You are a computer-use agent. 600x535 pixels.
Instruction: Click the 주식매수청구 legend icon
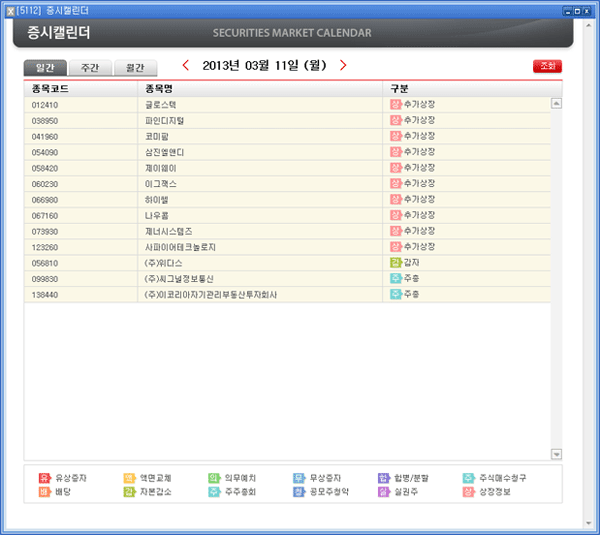pyautogui.click(x=469, y=478)
